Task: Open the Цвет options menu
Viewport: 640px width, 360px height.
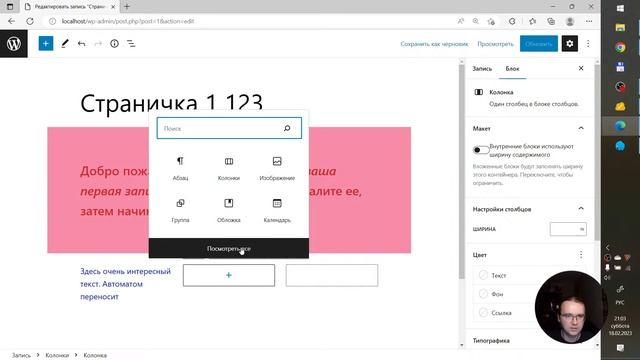Action: (581, 255)
